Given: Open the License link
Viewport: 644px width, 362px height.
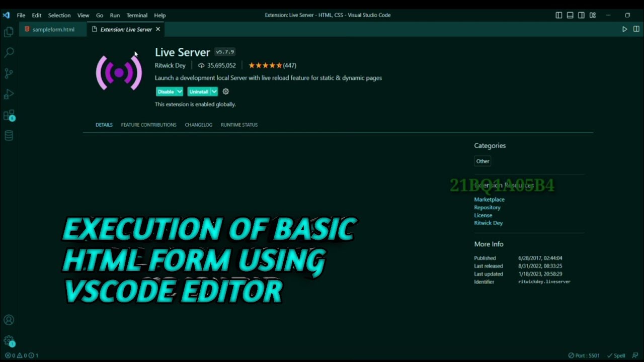Looking at the screenshot, I should click(483, 215).
